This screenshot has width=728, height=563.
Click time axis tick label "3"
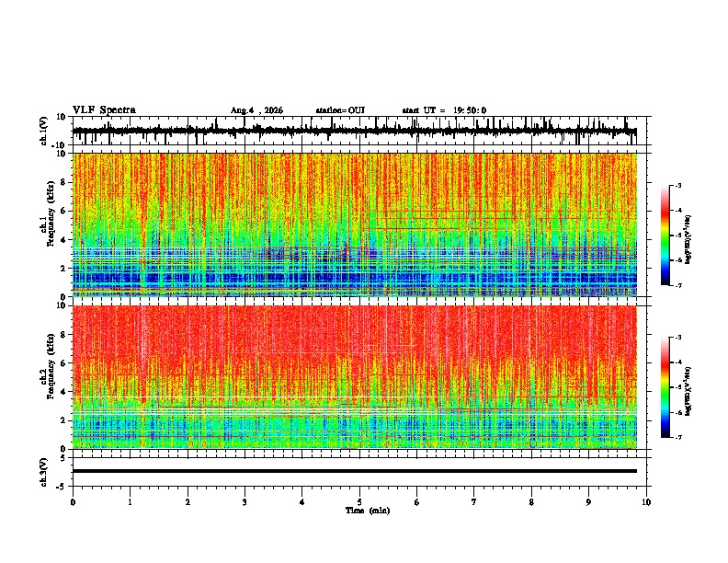click(245, 502)
